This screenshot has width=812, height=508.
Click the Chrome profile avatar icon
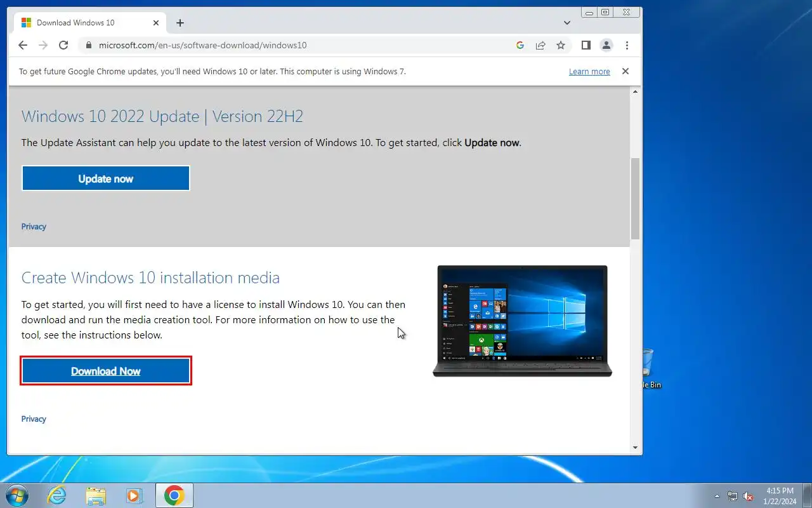click(606, 45)
